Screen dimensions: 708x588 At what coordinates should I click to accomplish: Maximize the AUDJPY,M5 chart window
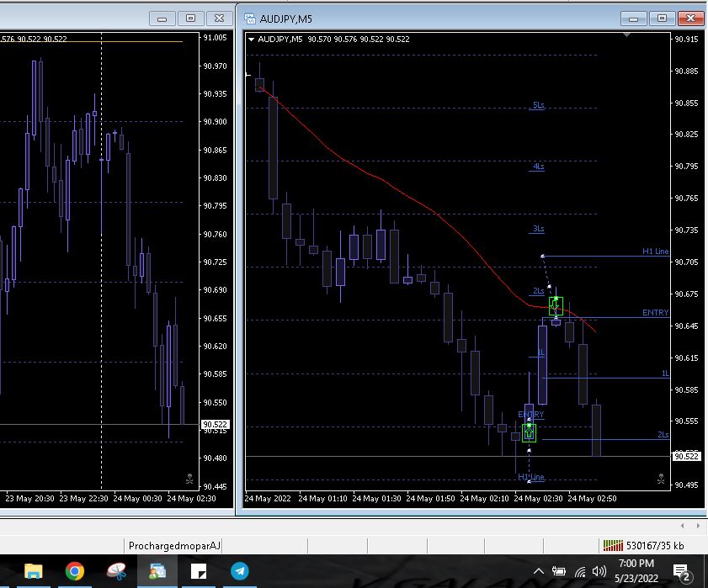(663, 18)
